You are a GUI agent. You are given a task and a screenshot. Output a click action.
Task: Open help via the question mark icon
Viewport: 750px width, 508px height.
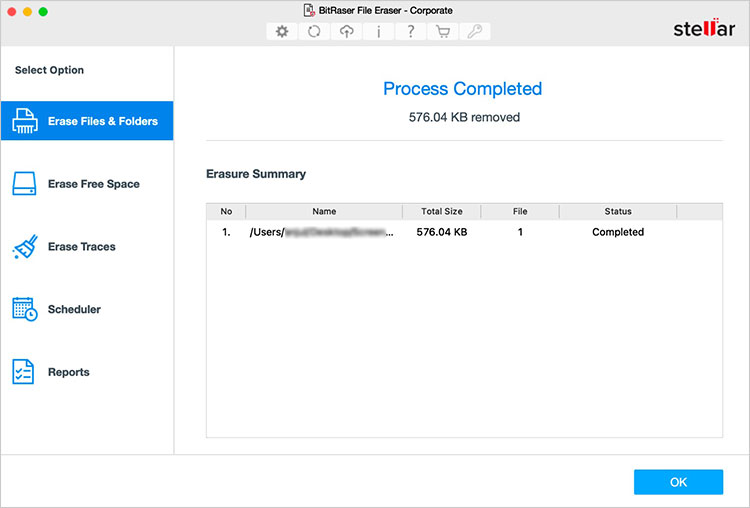pos(410,32)
